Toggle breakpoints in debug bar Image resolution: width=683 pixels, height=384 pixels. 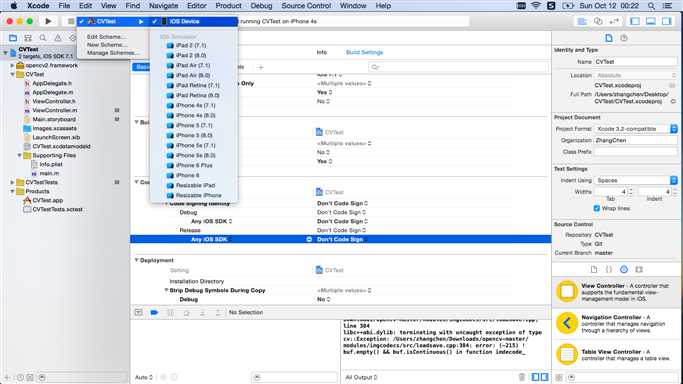[154, 312]
